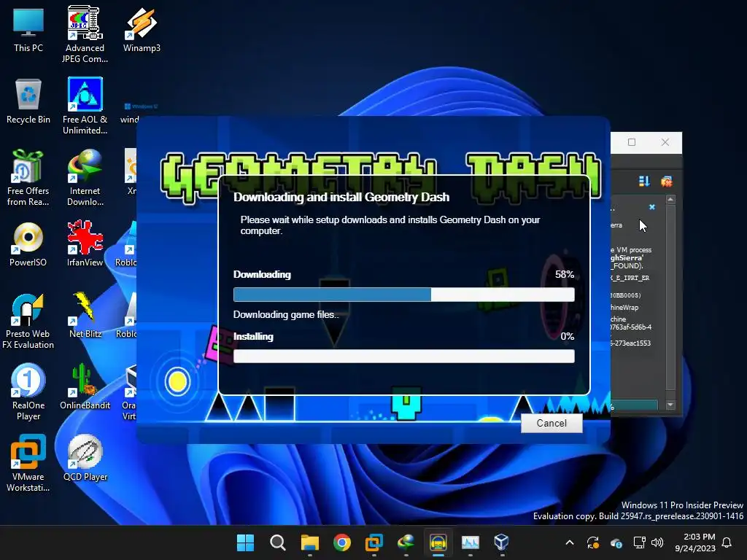Image resolution: width=747 pixels, height=560 pixels.
Task: Select the IrfanView desktop shortcut
Action: click(85, 244)
